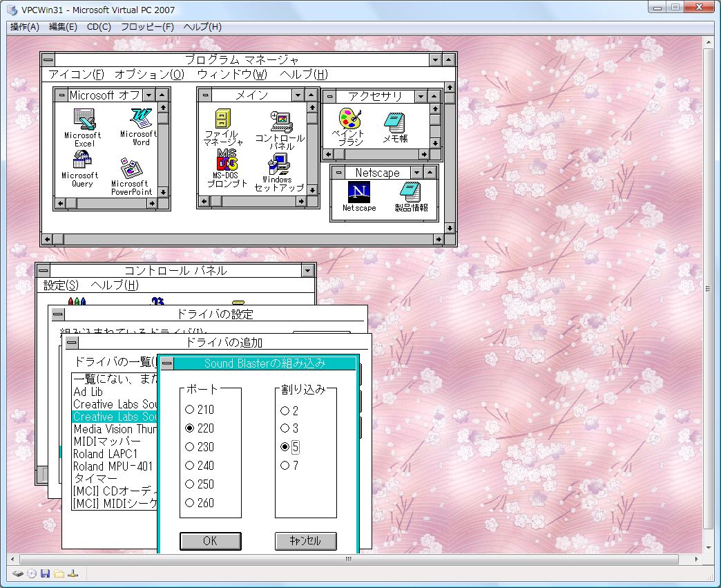Open ヘルプ(H) in Virtual PC menu bar
Screen dimensions: 721x588
tap(202, 27)
